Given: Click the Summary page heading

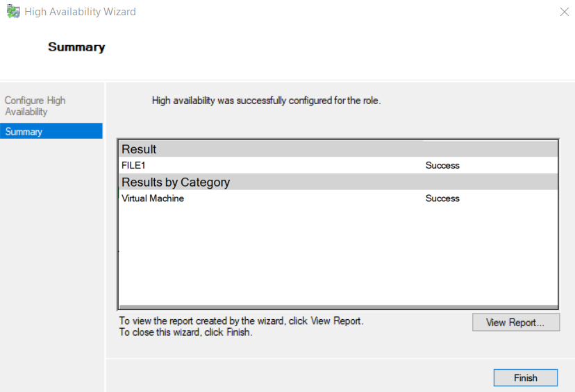Looking at the screenshot, I should (x=76, y=47).
